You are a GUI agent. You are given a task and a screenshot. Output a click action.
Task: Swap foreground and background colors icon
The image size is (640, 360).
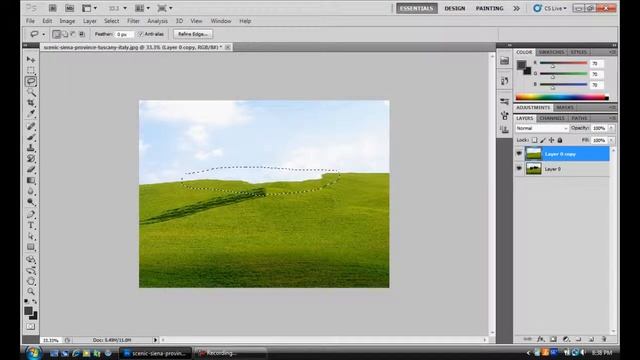click(x=35, y=302)
